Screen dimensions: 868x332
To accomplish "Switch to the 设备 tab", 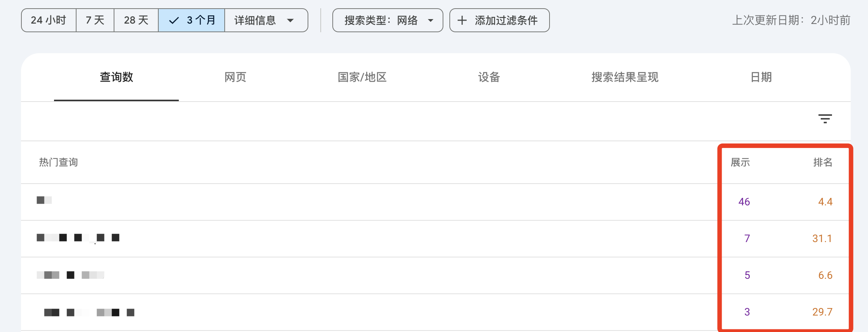I will [489, 77].
